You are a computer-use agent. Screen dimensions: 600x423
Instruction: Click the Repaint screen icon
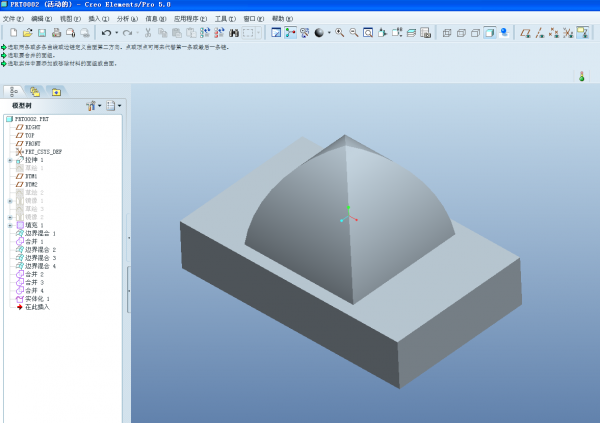click(x=276, y=33)
